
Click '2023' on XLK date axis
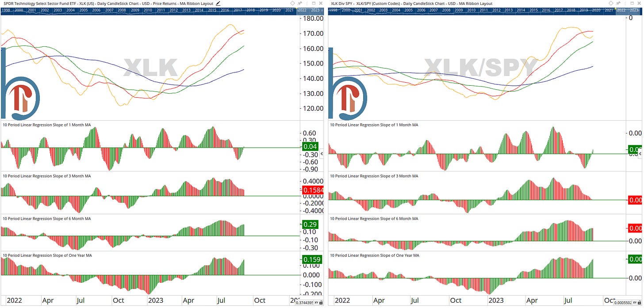(x=156, y=300)
